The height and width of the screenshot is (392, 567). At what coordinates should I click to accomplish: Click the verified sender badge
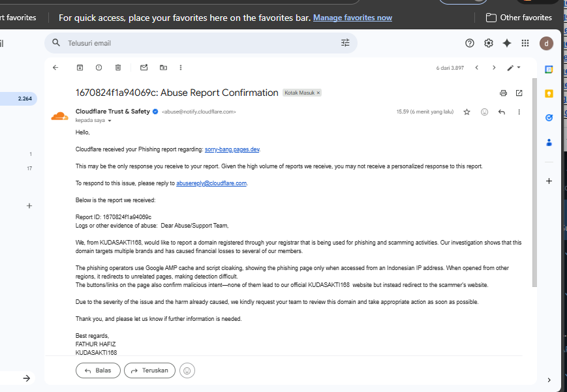155,112
